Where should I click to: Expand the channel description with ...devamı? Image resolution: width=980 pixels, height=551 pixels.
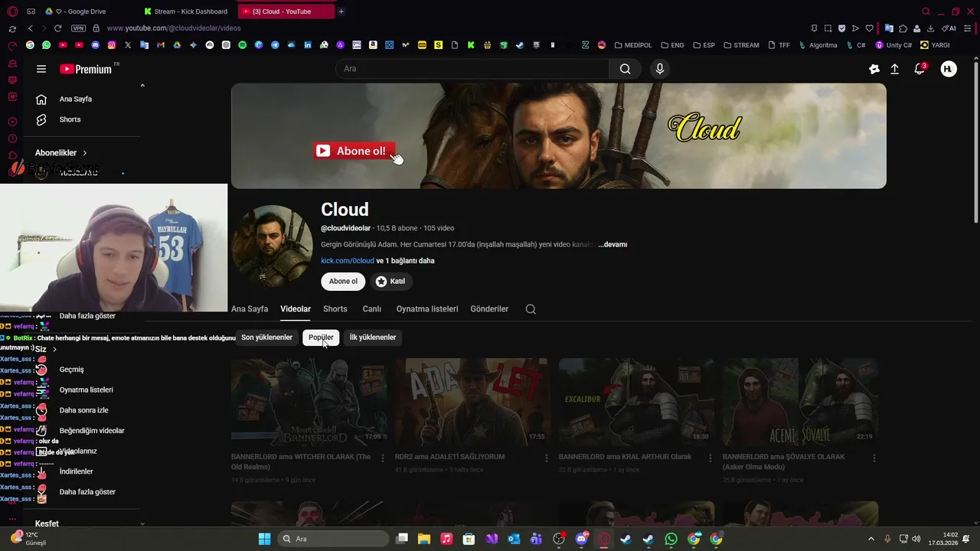(612, 244)
